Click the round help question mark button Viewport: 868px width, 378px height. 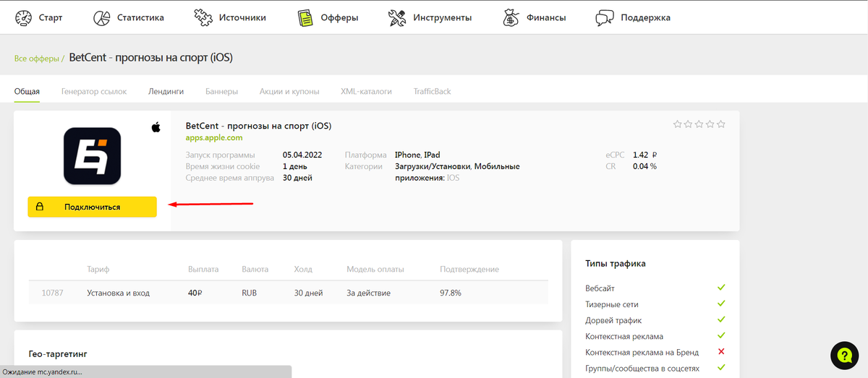click(x=844, y=355)
